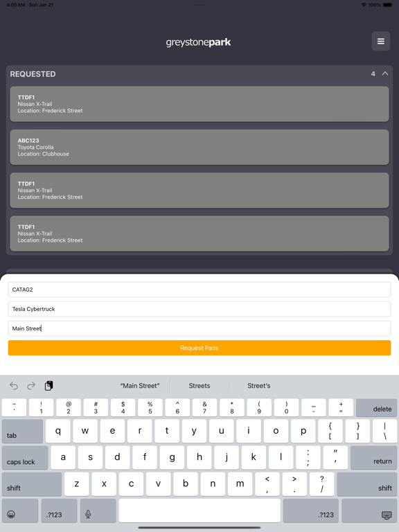This screenshot has height=532, width=399.
Task: Tap the hide keyboard icon
Action: pos(369,511)
